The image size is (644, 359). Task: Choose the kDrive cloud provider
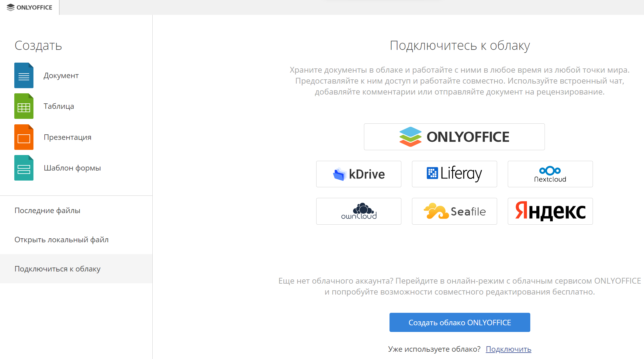click(x=359, y=174)
